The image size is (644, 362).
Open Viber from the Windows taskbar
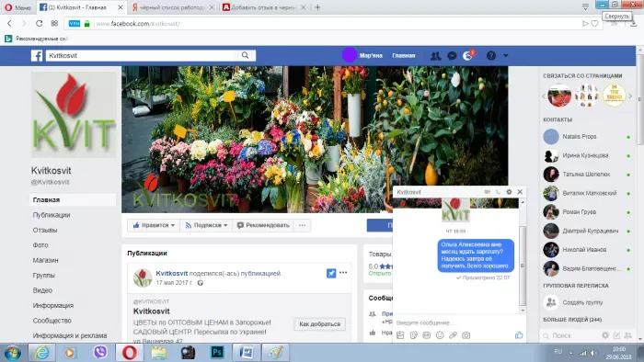point(99,352)
